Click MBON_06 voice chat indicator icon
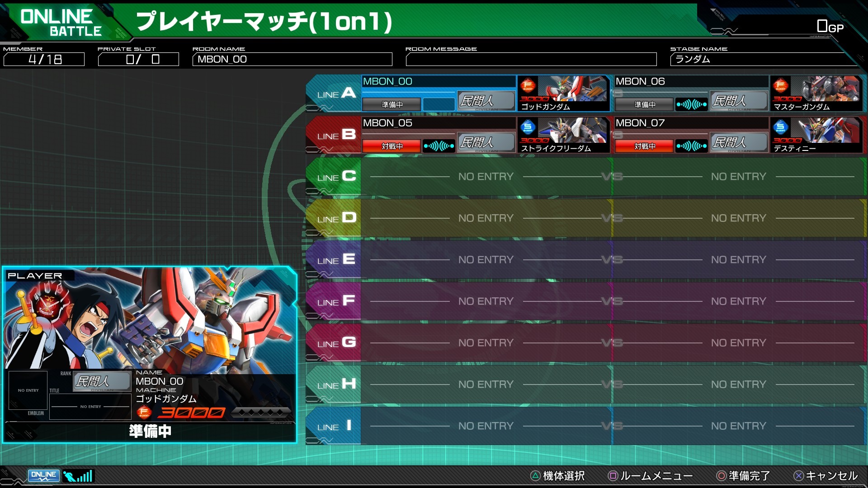868x488 pixels. [691, 105]
